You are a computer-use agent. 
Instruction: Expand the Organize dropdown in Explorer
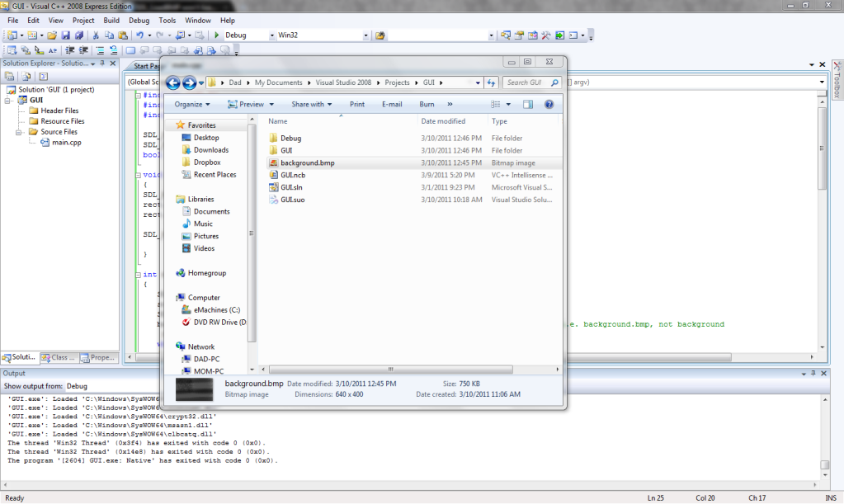pyautogui.click(x=192, y=105)
